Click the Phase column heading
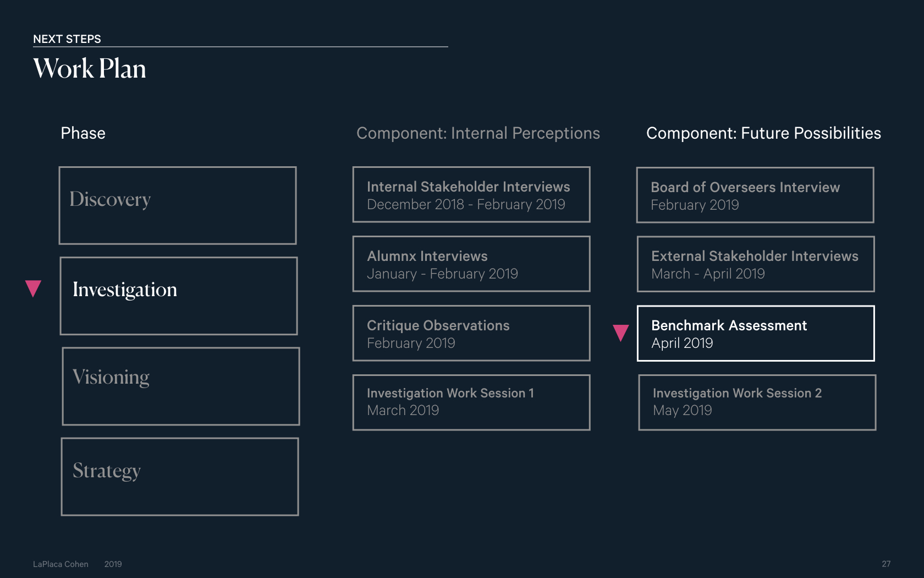Image resolution: width=924 pixels, height=578 pixels. click(x=83, y=133)
